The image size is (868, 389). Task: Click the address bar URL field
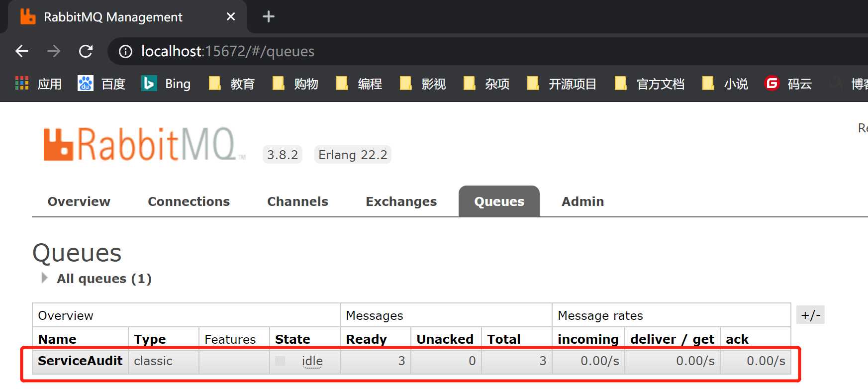tap(487, 51)
